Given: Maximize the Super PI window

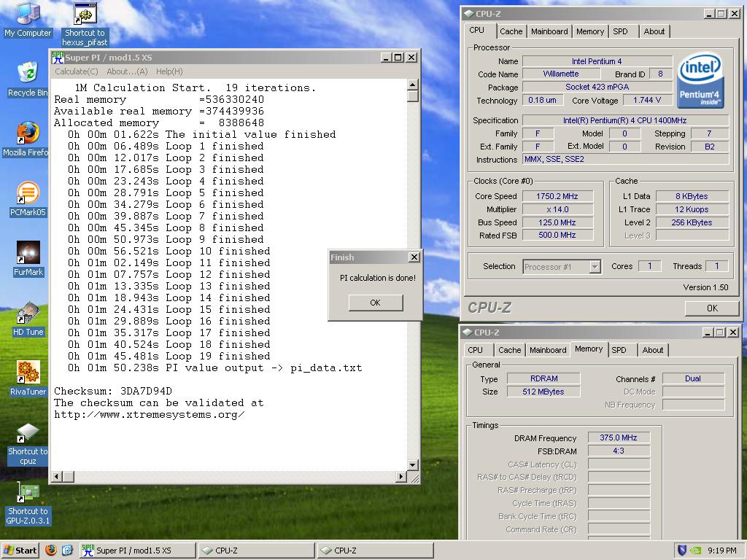Looking at the screenshot, I should tap(398, 57).
